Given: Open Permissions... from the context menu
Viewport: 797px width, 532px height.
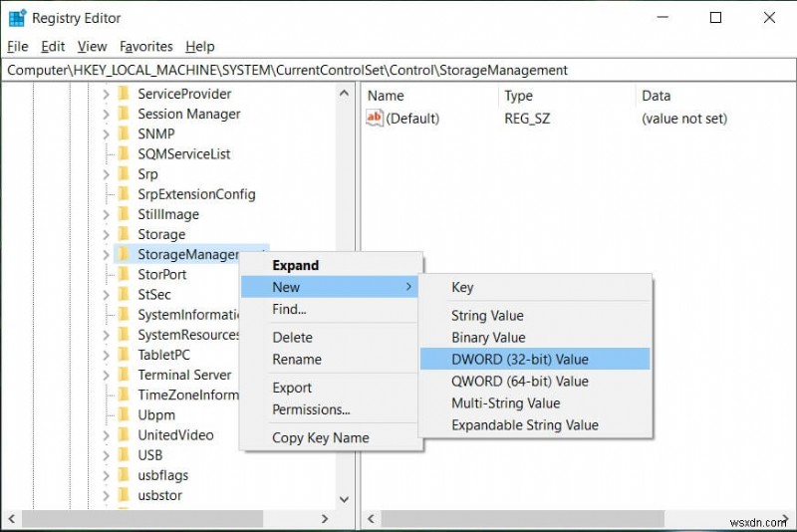Looking at the screenshot, I should (332, 409).
